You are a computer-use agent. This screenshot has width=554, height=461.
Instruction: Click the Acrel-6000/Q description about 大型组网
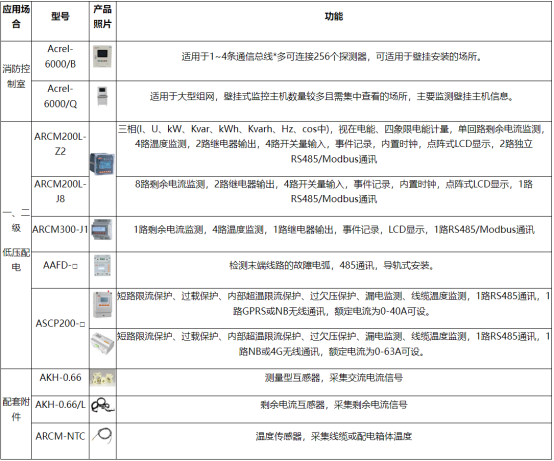332,96
